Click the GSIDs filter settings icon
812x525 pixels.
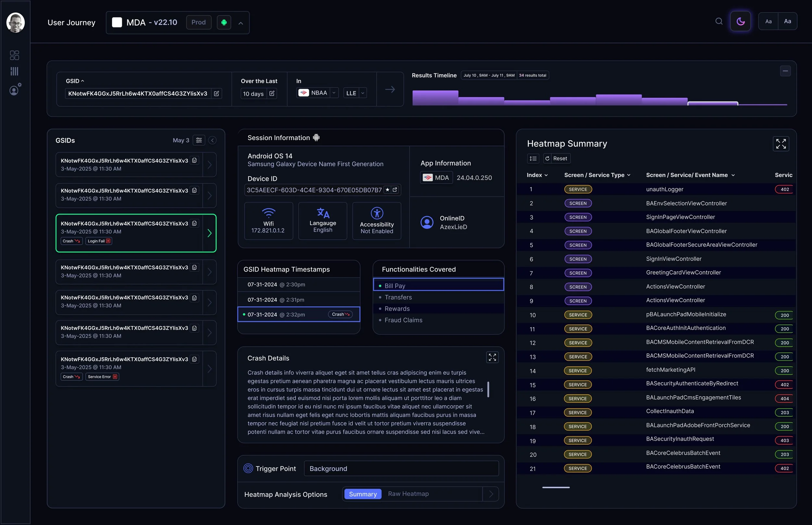[x=199, y=140]
